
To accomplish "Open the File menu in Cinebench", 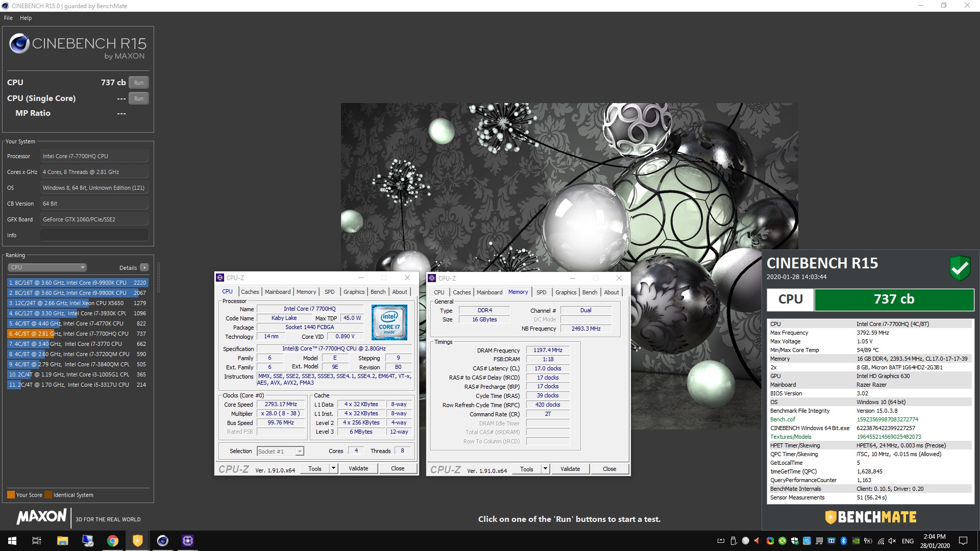I will point(8,18).
